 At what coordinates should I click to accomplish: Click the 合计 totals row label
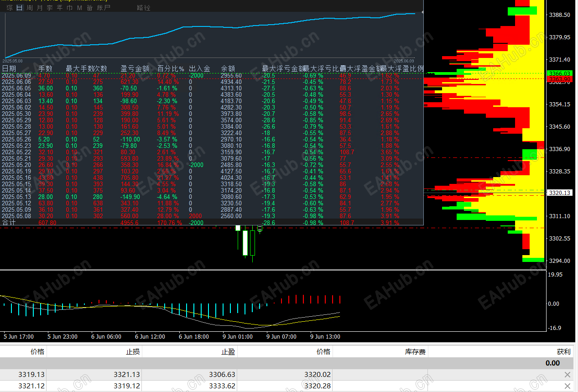pos(9,223)
